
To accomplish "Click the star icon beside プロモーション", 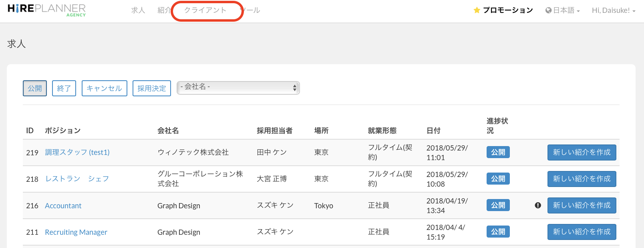I will click(x=477, y=10).
